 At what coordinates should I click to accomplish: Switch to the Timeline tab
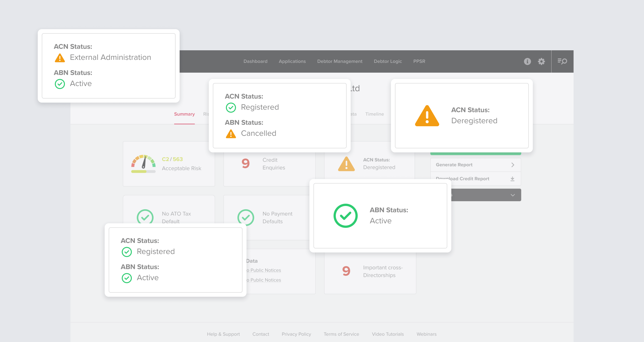375,114
